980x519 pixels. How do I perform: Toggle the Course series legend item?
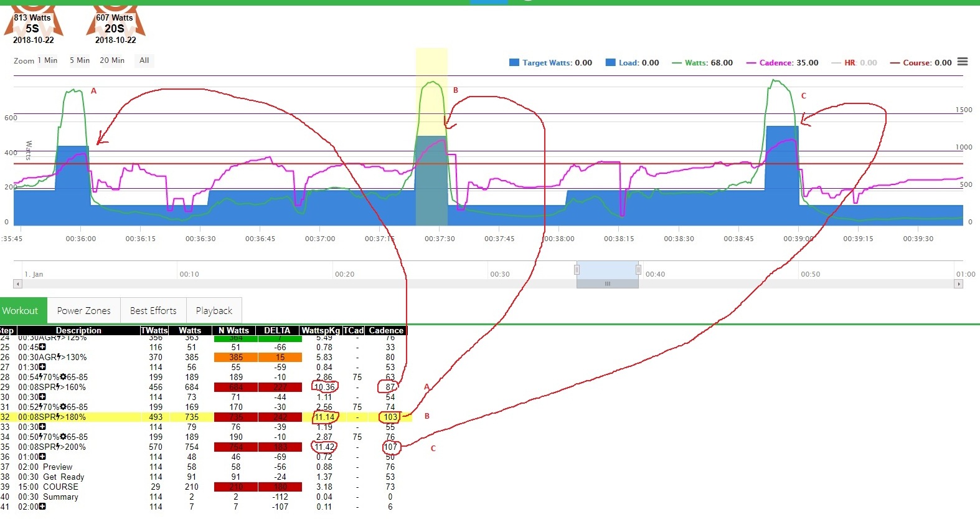click(x=921, y=63)
